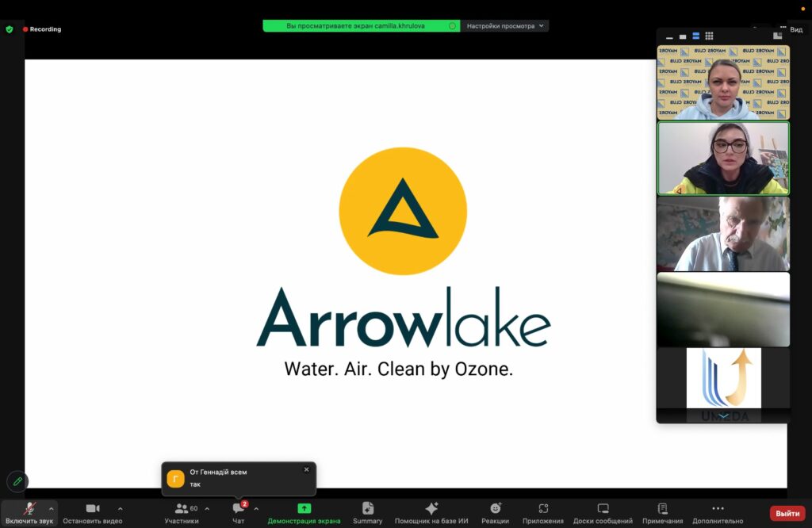Open the Вид view menu
The width and height of the screenshot is (812, 528).
click(x=796, y=29)
